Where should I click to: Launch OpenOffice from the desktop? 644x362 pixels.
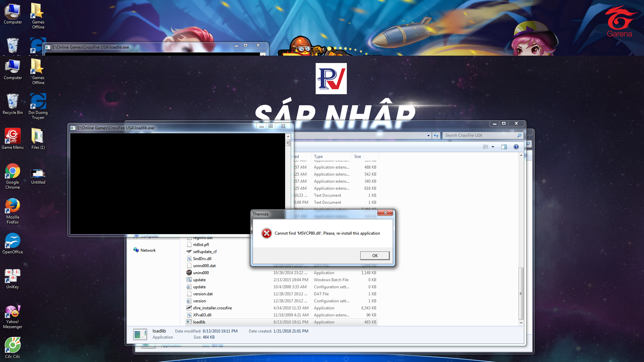click(12, 243)
